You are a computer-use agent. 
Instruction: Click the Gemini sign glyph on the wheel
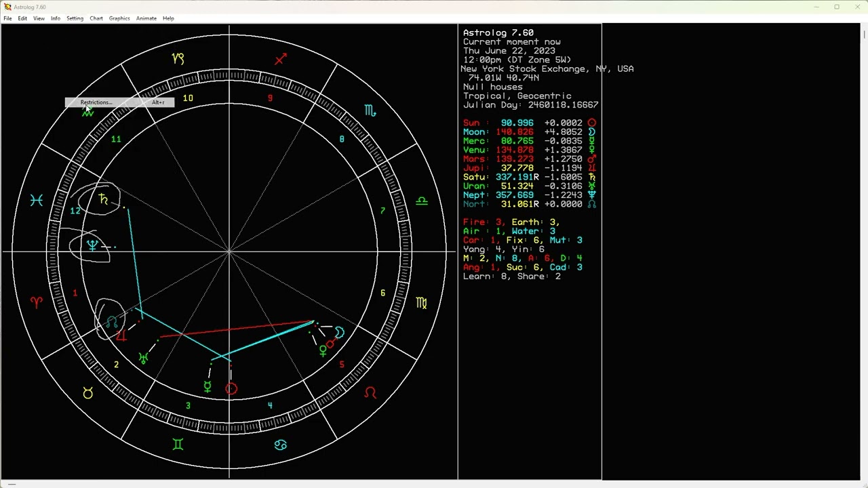[x=178, y=445]
